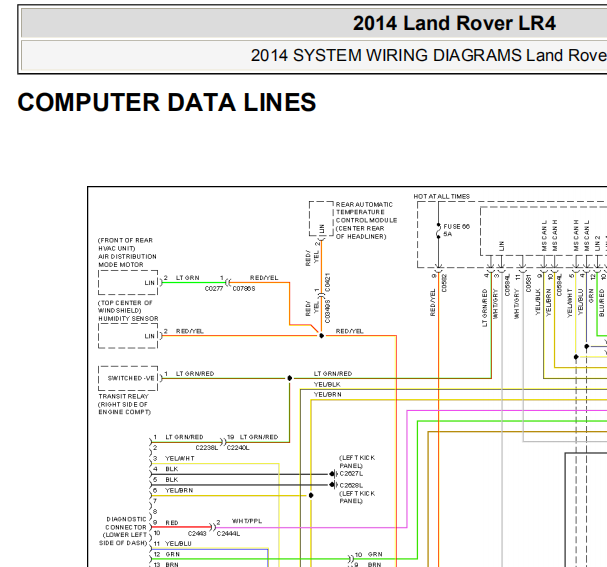Select the "(TOP CENTER OF WINDSHIELD)" location note
Image resolution: width=607 pixels, height=567 pixels.
click(x=125, y=307)
